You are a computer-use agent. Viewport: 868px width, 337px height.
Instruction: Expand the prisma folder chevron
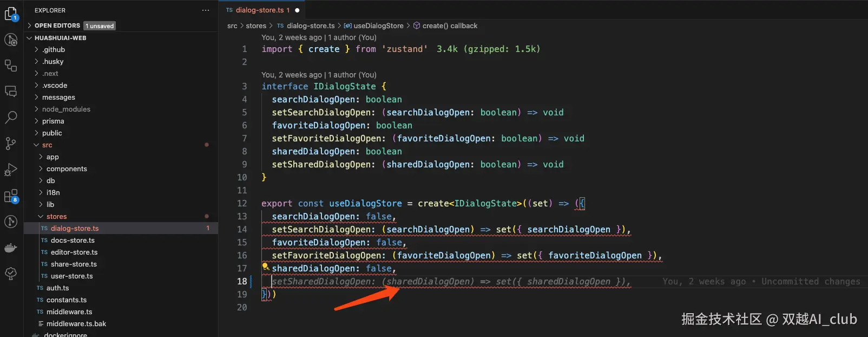coord(37,121)
